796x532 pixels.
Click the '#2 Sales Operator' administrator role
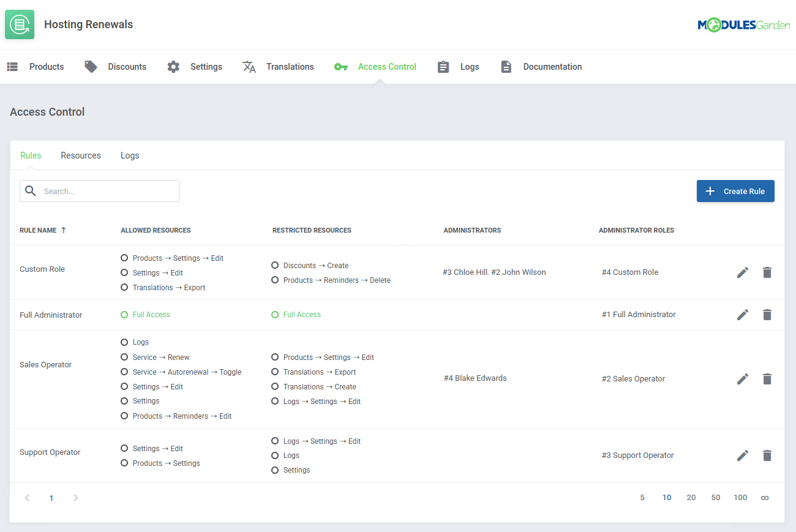click(x=633, y=379)
